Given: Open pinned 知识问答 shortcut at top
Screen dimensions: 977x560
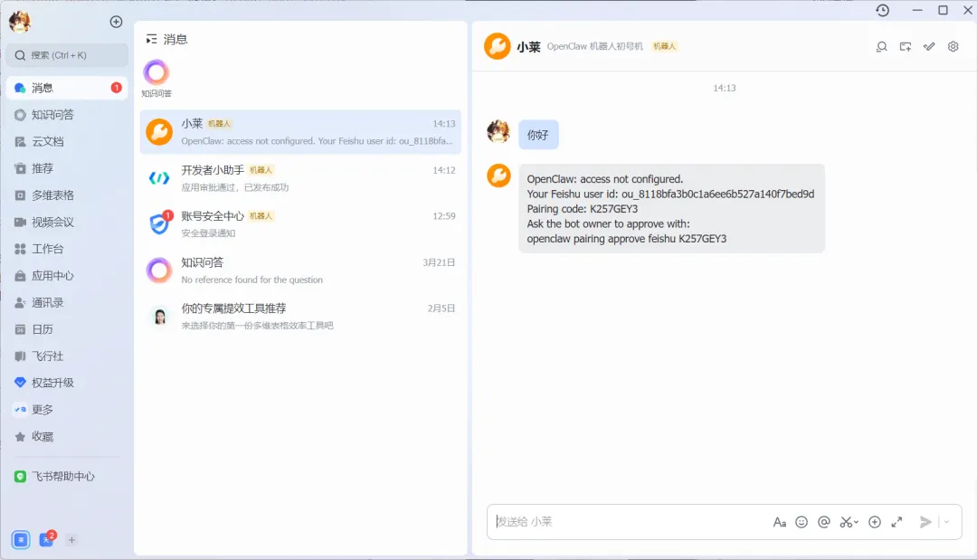Looking at the screenshot, I should pos(157,79).
